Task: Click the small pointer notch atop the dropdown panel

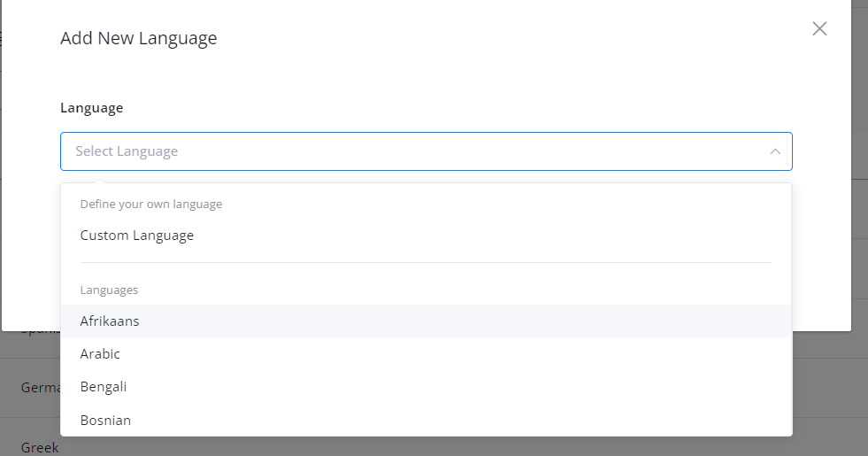Action: 100,181
